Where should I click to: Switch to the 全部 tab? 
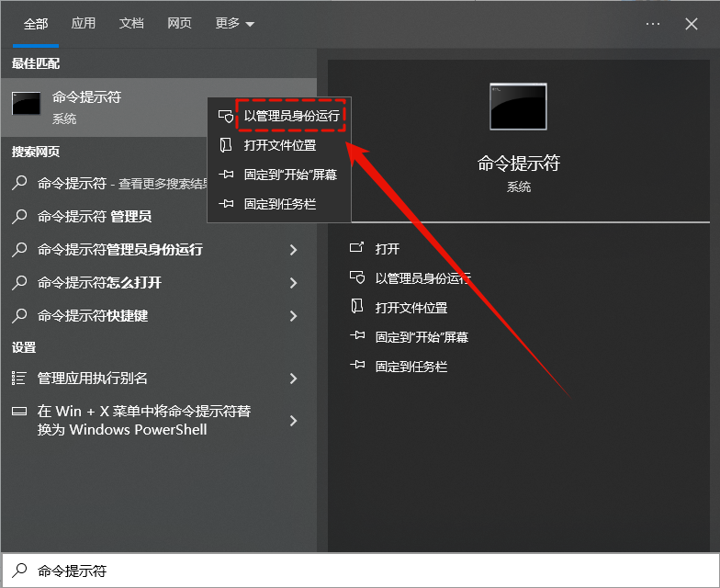[36, 24]
